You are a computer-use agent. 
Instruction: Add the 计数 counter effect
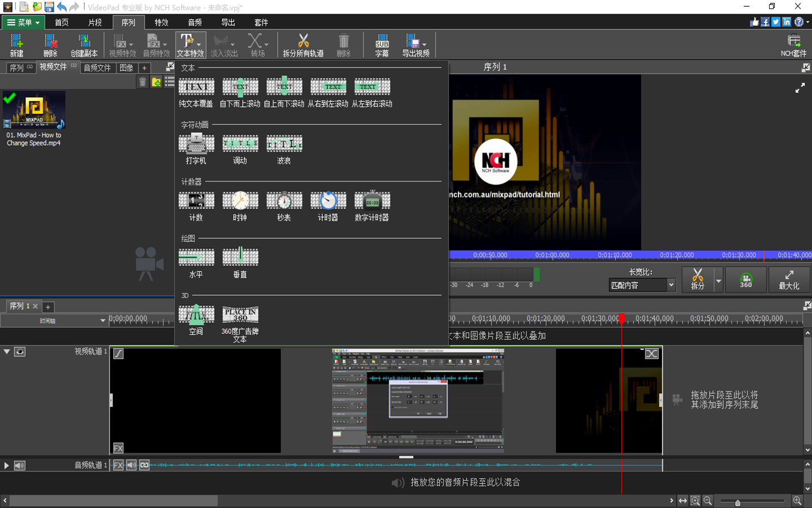tap(196, 206)
